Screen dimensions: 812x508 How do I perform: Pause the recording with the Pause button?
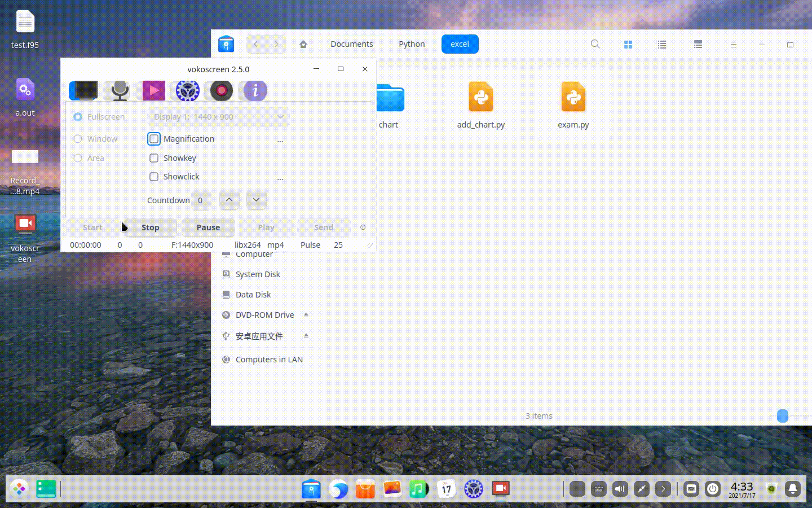208,227
